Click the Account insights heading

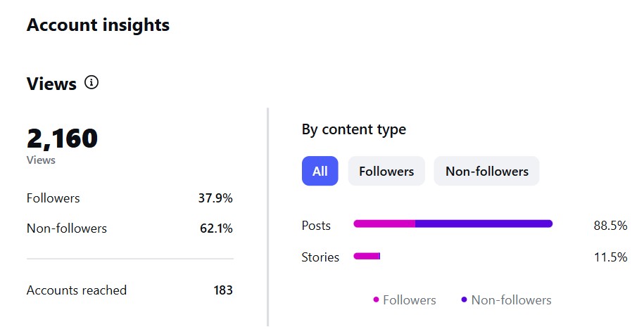pos(98,25)
